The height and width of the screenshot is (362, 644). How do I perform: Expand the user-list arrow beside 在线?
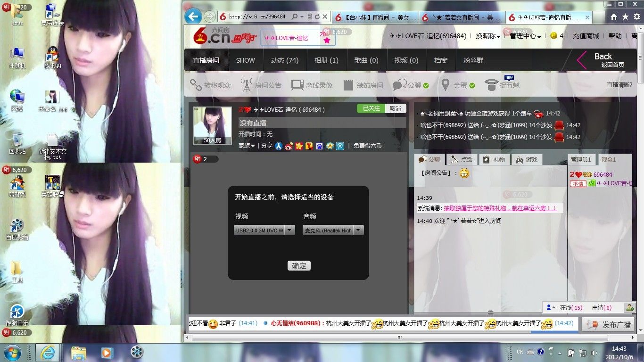pos(550,307)
